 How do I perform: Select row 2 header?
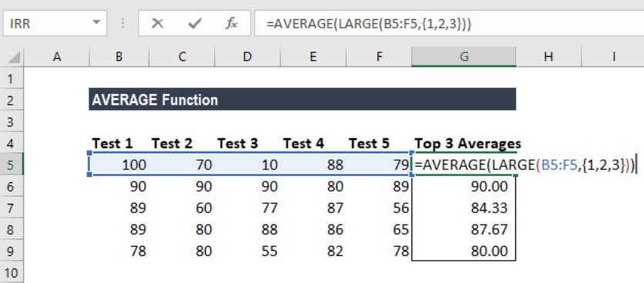[12, 100]
